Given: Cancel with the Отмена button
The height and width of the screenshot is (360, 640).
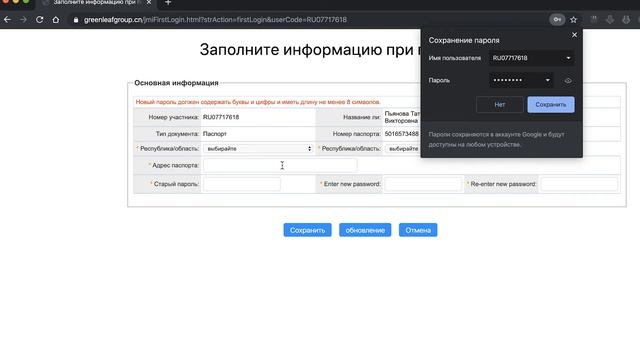Looking at the screenshot, I should [x=418, y=230].
